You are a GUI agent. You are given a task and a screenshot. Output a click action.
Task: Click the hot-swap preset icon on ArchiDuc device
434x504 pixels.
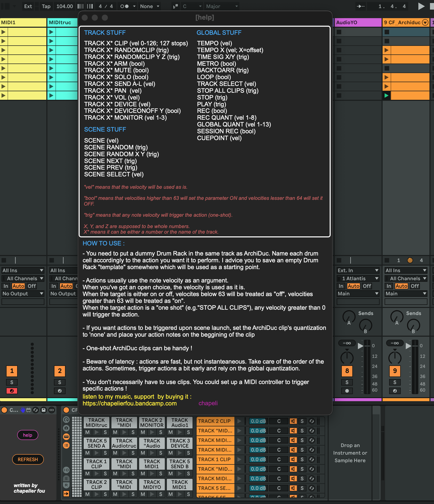pyautogui.click(x=36, y=410)
